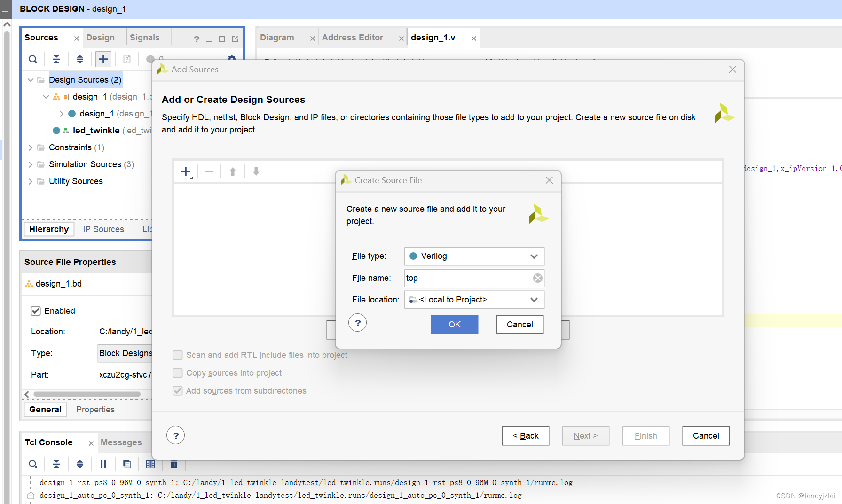Close the Diagram tab
842x504 pixels.
313,39
